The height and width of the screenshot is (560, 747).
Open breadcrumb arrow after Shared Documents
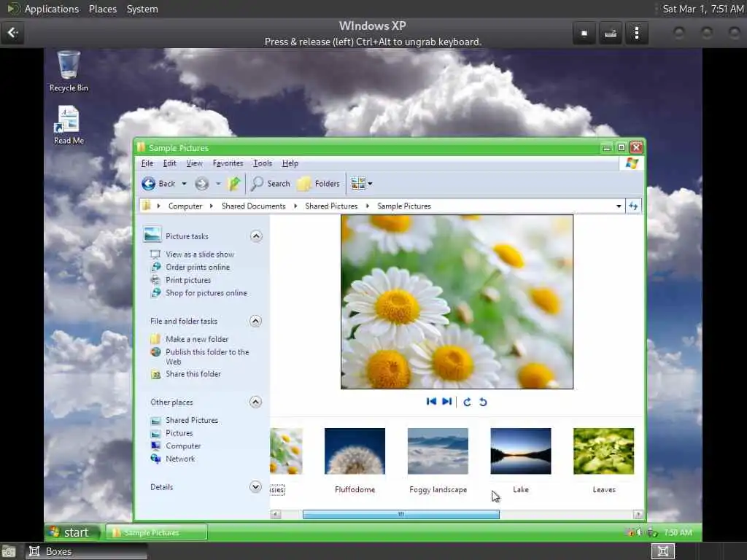(295, 206)
